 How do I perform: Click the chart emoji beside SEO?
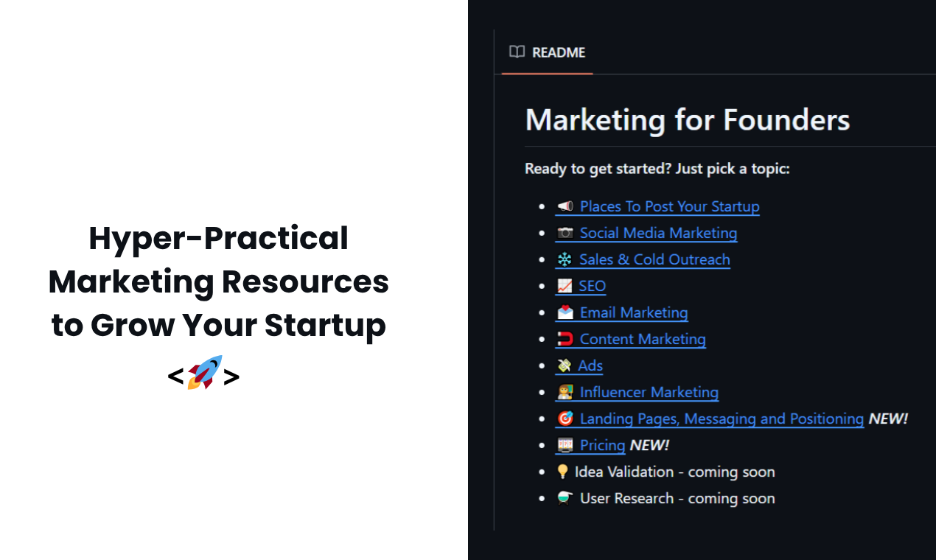(565, 286)
